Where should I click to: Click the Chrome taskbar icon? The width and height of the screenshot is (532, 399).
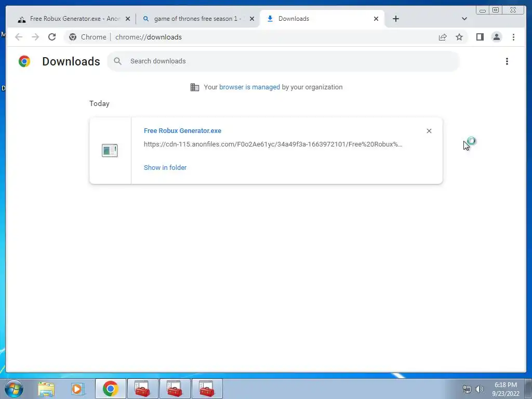[x=110, y=389]
